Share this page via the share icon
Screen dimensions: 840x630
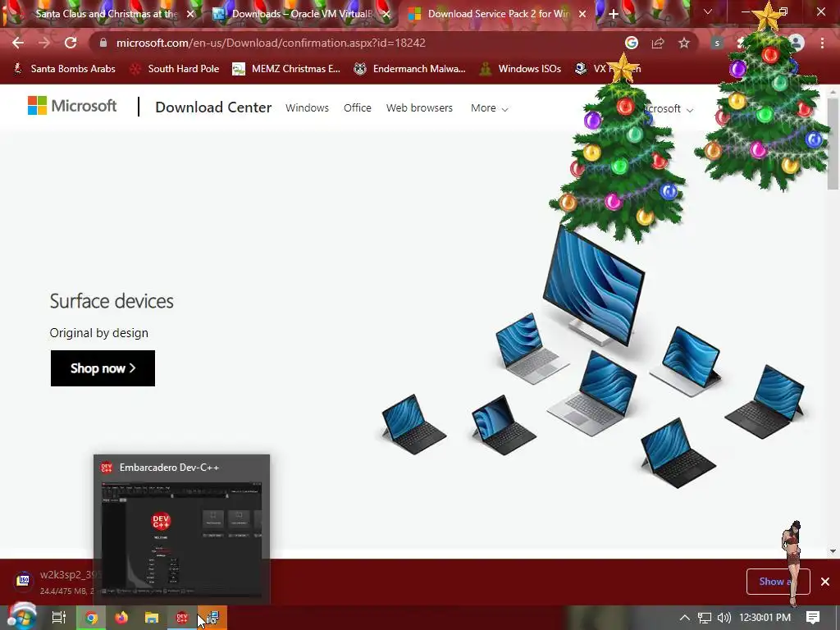(x=658, y=43)
